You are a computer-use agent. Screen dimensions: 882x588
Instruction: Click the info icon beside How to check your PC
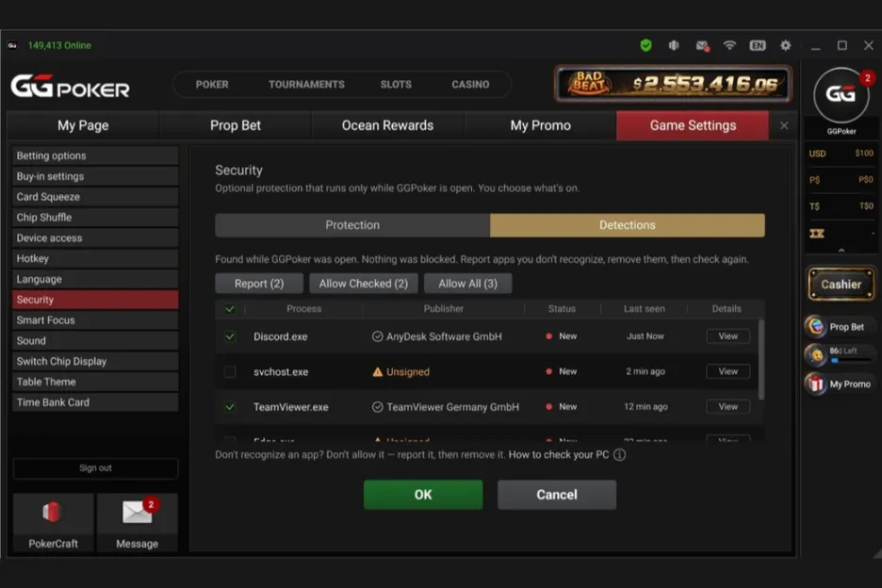(619, 454)
